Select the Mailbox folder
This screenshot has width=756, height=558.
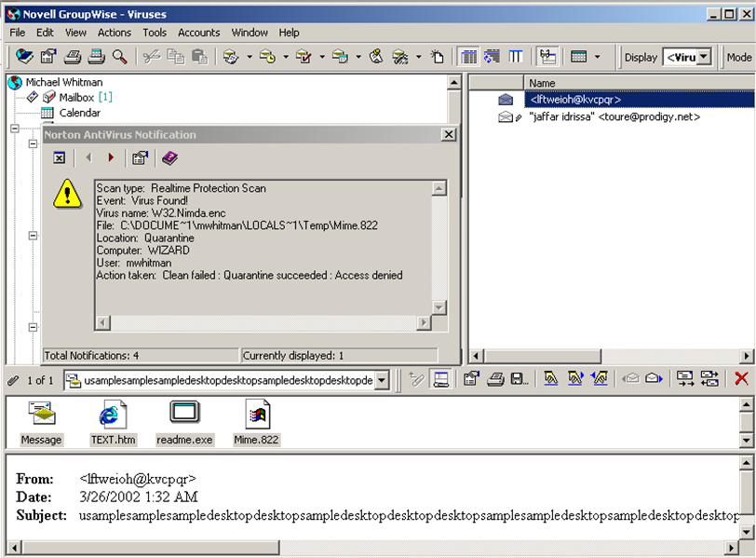point(76,97)
